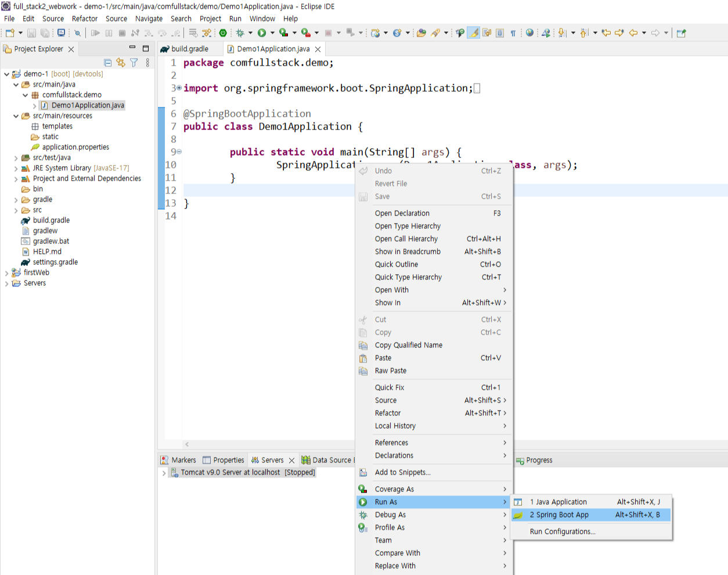The width and height of the screenshot is (728, 575).
Task: Toggle Skip All Breakpoints button
Action: pyautogui.click(x=77, y=33)
